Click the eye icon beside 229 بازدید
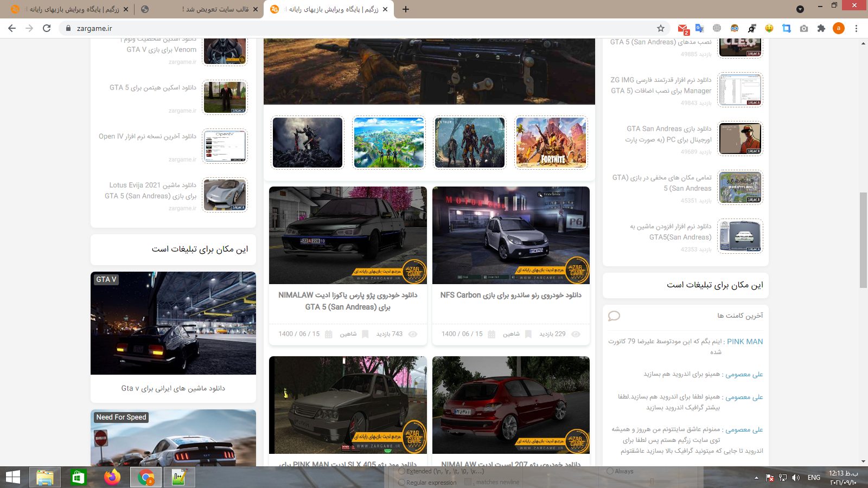 (x=576, y=334)
